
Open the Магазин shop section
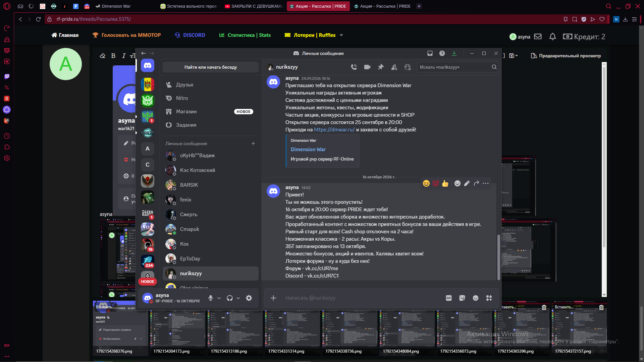tap(211, 112)
